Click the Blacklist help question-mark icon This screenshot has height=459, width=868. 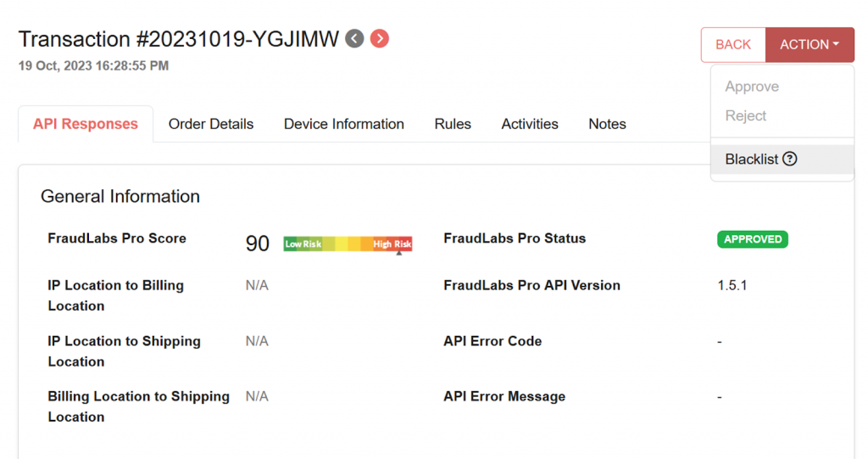(790, 160)
